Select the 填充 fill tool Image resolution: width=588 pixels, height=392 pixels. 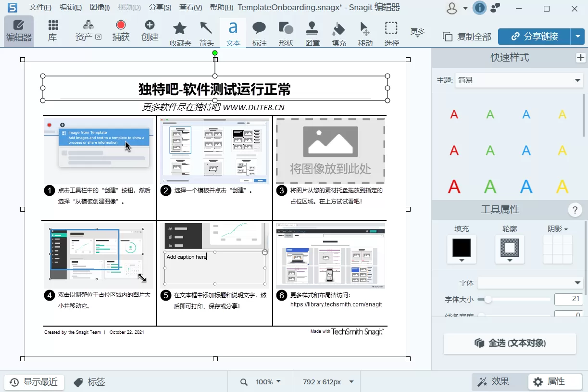[x=338, y=33]
